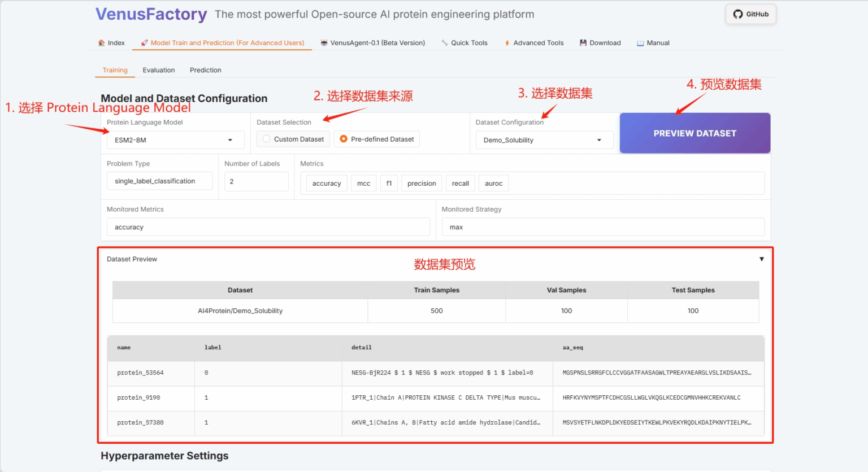This screenshot has height=472, width=868.
Task: Select the Custom Dataset radio button
Action: [x=266, y=139]
